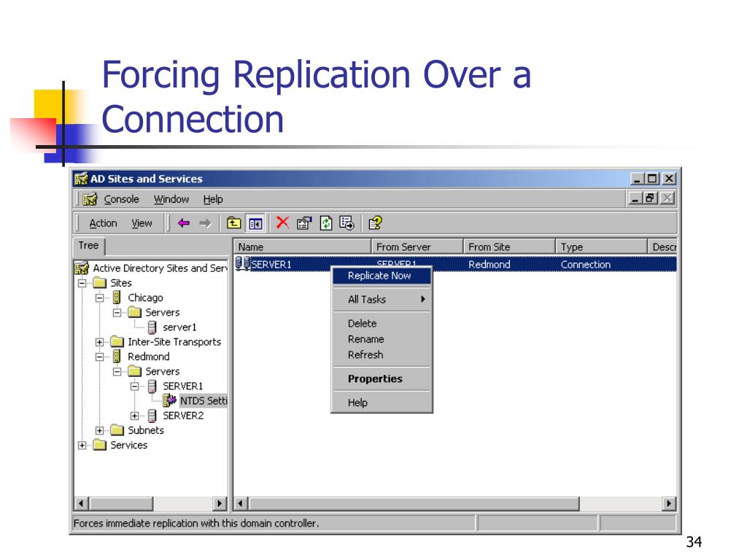Select the Redmond cell in SERVER1 row
The height and width of the screenshot is (560, 747).
pos(489,264)
